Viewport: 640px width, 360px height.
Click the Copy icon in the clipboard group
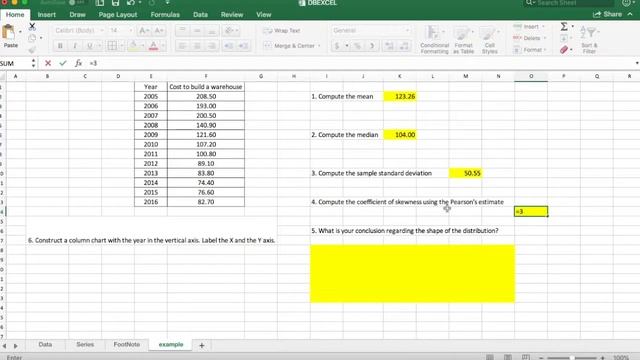[32, 38]
